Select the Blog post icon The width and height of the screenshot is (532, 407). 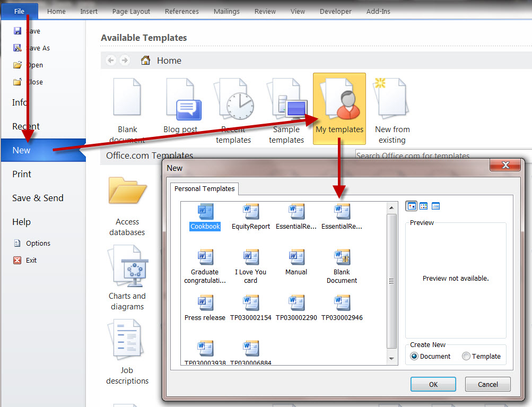pyautogui.click(x=180, y=106)
